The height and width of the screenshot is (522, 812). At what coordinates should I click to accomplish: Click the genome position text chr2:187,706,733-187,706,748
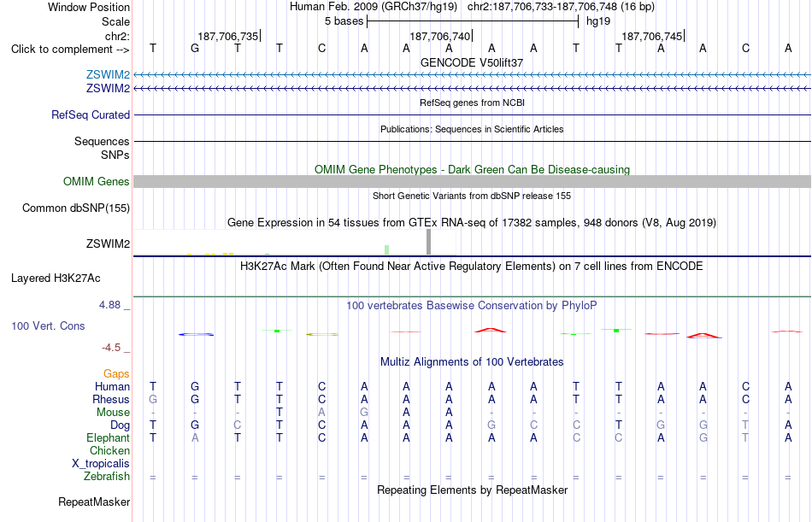tap(561, 7)
